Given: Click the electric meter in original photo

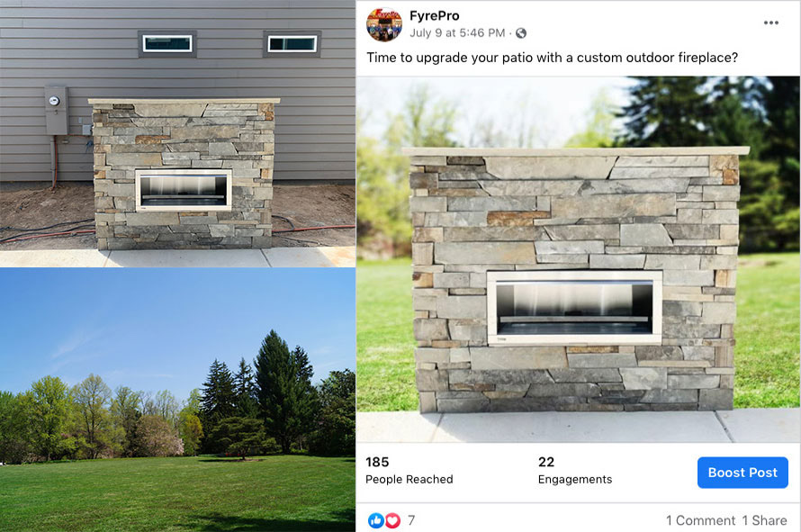Looking at the screenshot, I should click(x=56, y=110).
